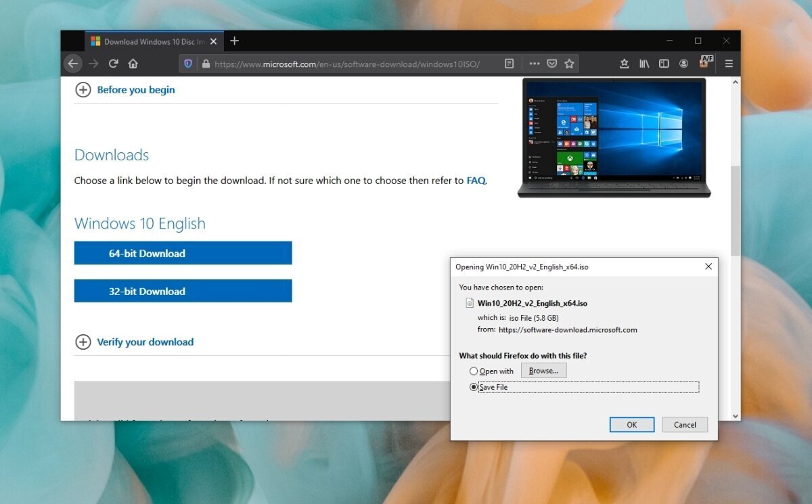Click the 64-bit Download button
The width and height of the screenshot is (812, 504).
(183, 252)
